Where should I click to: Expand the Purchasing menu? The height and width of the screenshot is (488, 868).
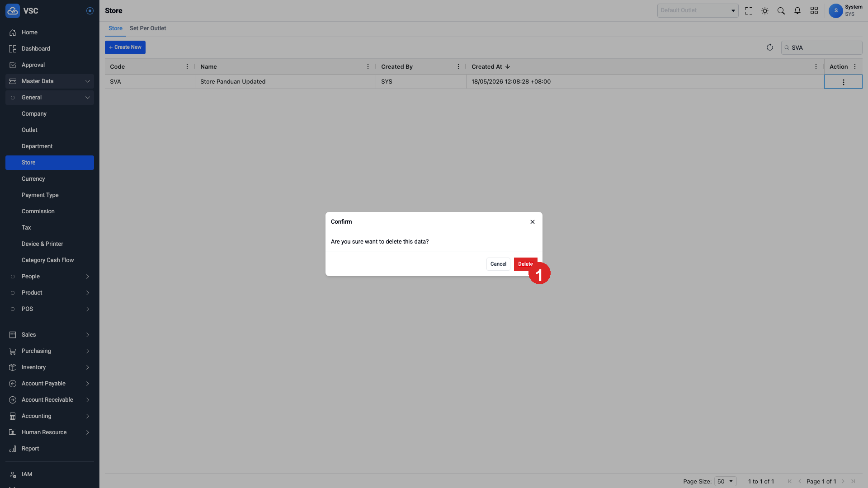pyautogui.click(x=50, y=351)
